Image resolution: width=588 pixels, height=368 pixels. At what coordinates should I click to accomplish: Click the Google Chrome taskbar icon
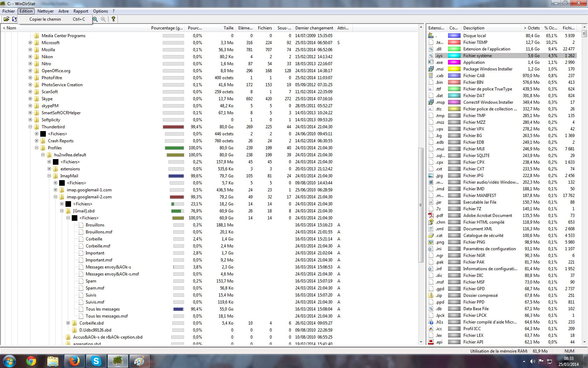pos(31,361)
